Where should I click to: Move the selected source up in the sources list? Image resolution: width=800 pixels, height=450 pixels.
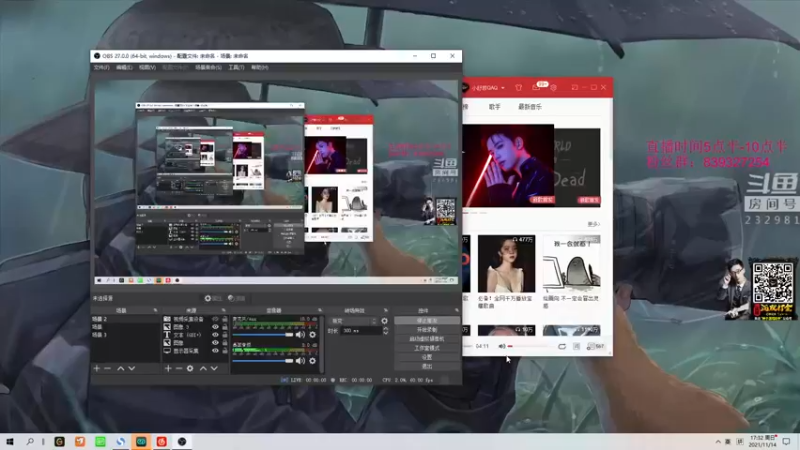(x=203, y=368)
